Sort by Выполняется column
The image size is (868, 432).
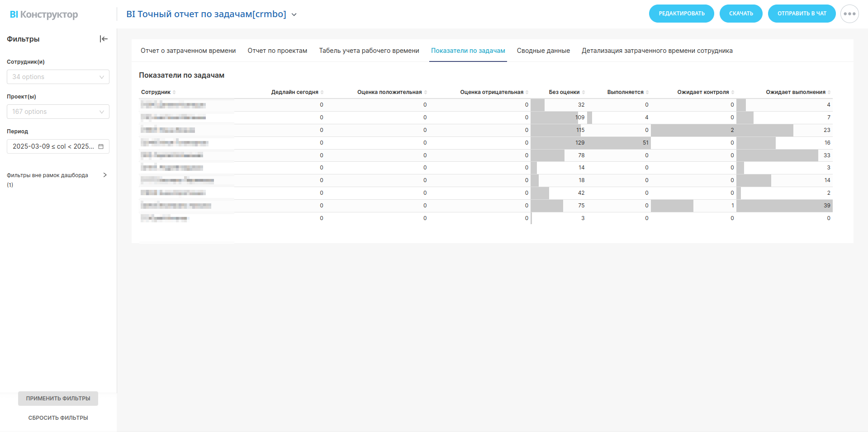coord(647,92)
